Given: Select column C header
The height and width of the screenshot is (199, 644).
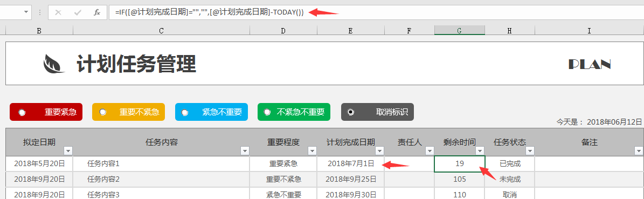Looking at the screenshot, I should (x=162, y=30).
